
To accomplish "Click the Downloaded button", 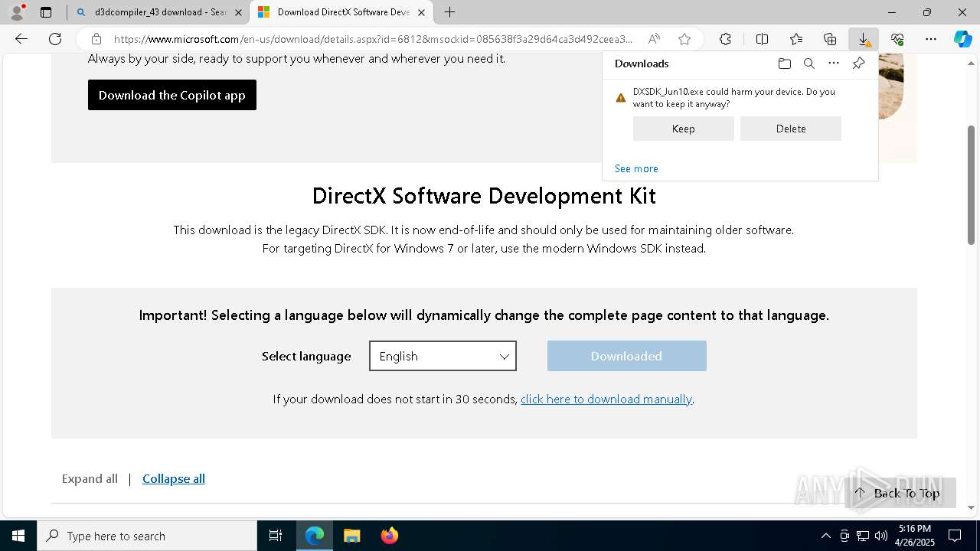I will (626, 356).
